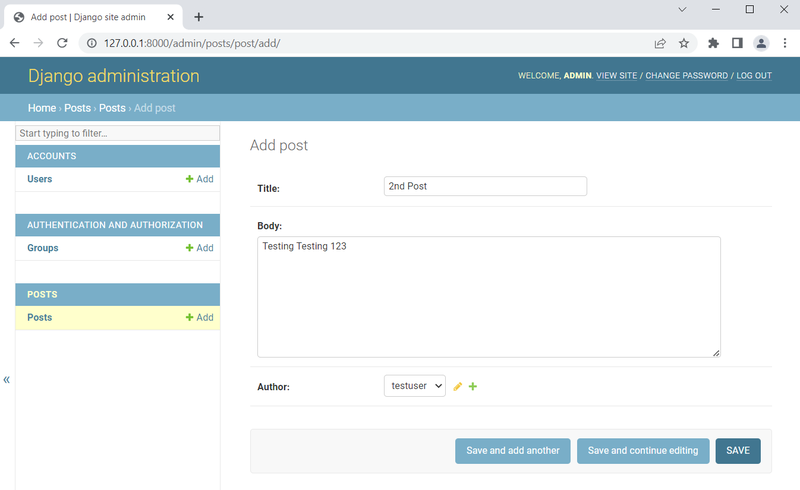Open the browser extensions puzzle icon
The width and height of the screenshot is (800, 490).
[x=713, y=43]
